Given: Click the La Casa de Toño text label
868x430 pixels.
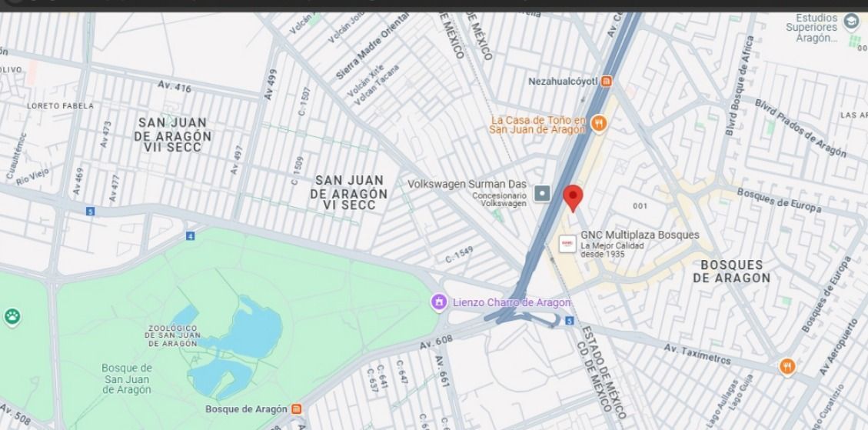Looking at the screenshot, I should pos(537,125).
